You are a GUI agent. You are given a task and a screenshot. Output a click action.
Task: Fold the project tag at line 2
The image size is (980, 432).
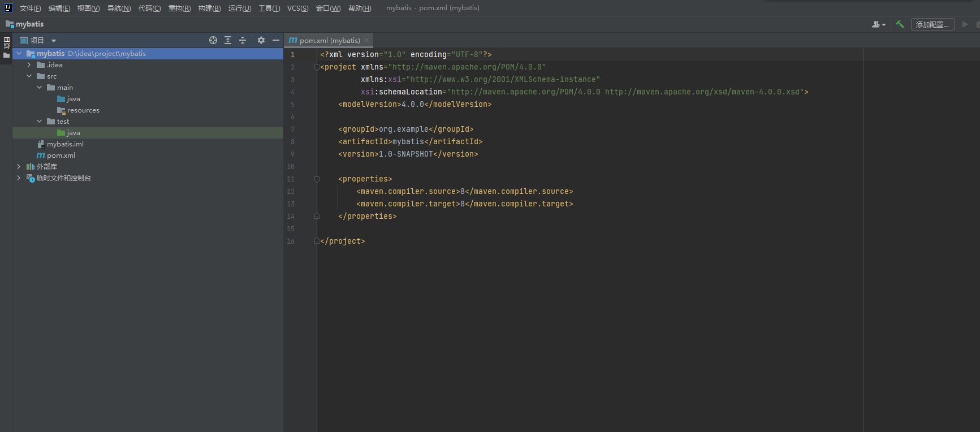[x=317, y=67]
